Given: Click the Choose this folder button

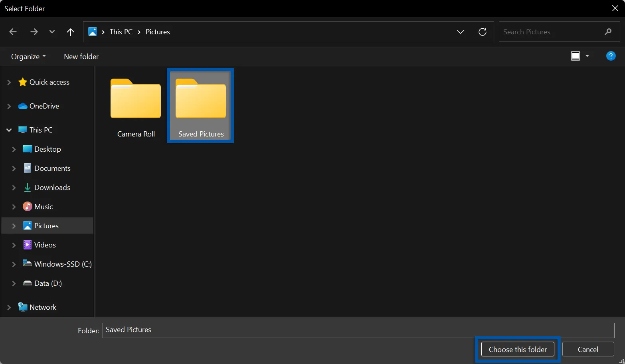Looking at the screenshot, I should tap(518, 349).
